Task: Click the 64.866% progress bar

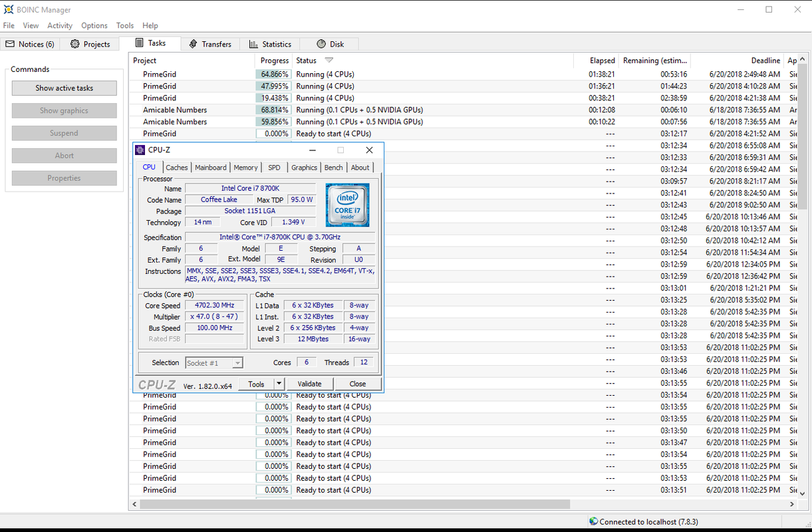Action: pos(273,74)
